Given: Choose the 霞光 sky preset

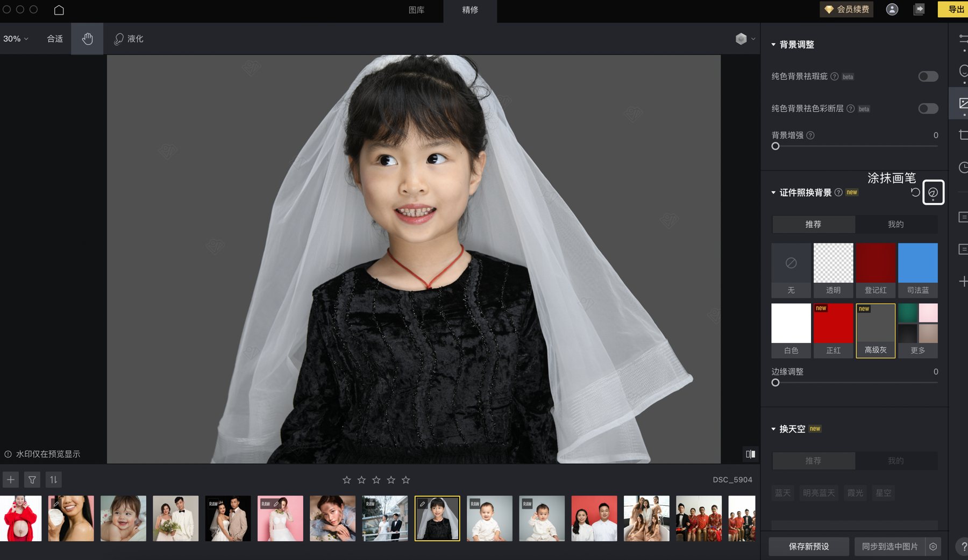Looking at the screenshot, I should pos(855,493).
